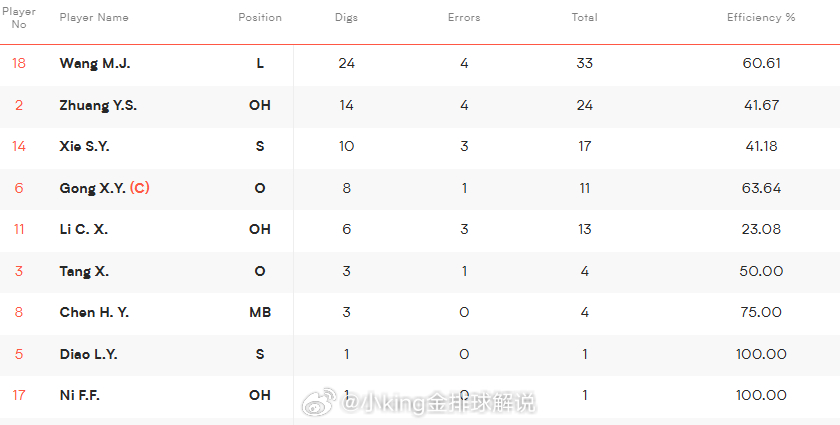Click captain Gong X.Y. name
Viewport: 840px width, 425px height.
pos(92,188)
